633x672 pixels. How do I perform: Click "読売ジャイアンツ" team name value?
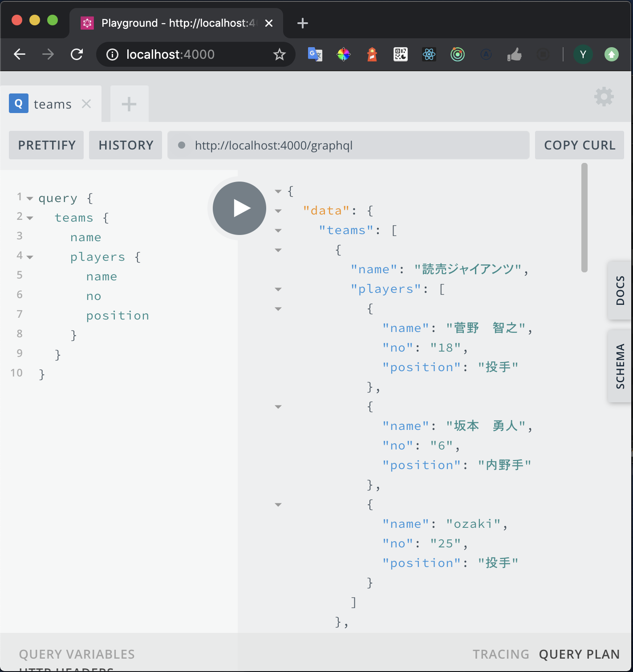pos(467,269)
